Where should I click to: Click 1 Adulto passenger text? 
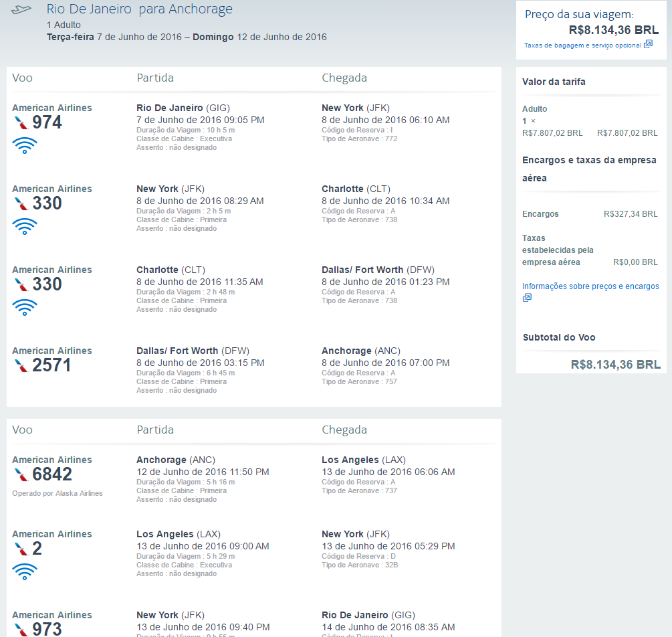[64, 25]
